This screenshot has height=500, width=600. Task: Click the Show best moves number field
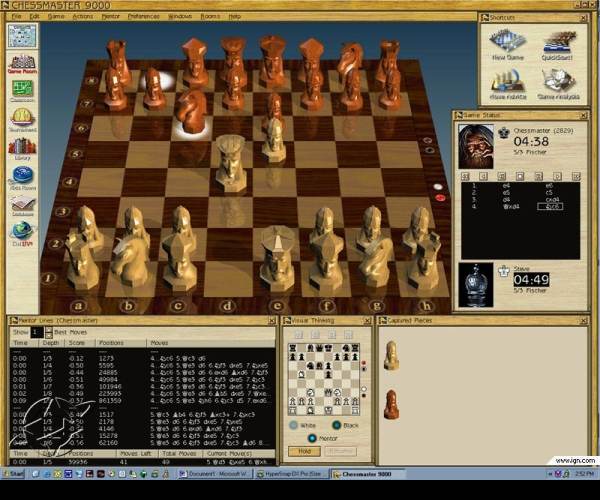[x=37, y=332]
